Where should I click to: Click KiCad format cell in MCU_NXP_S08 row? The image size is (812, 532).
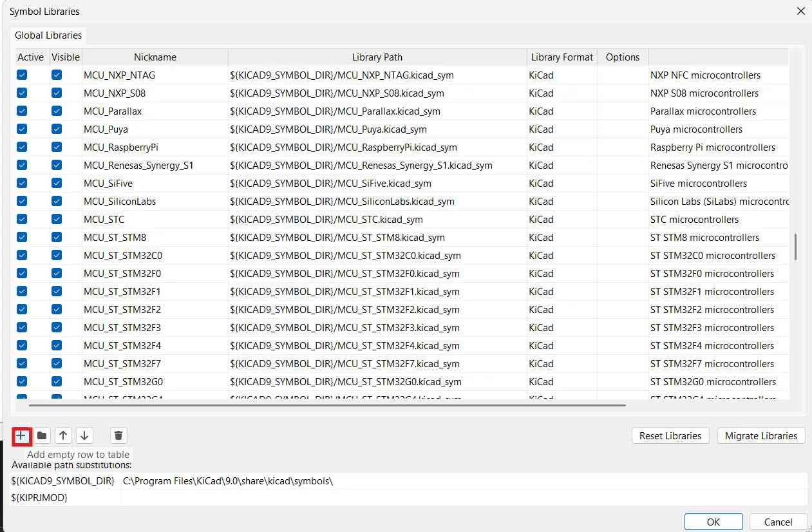coord(562,93)
